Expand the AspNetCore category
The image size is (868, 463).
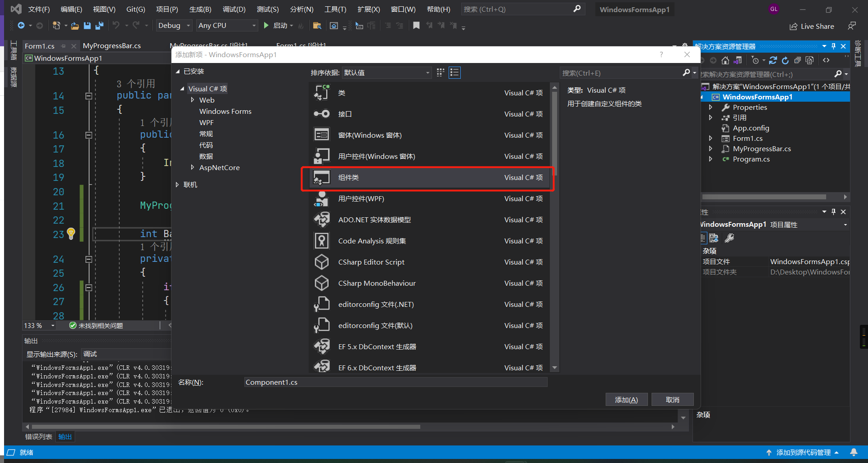(x=193, y=167)
